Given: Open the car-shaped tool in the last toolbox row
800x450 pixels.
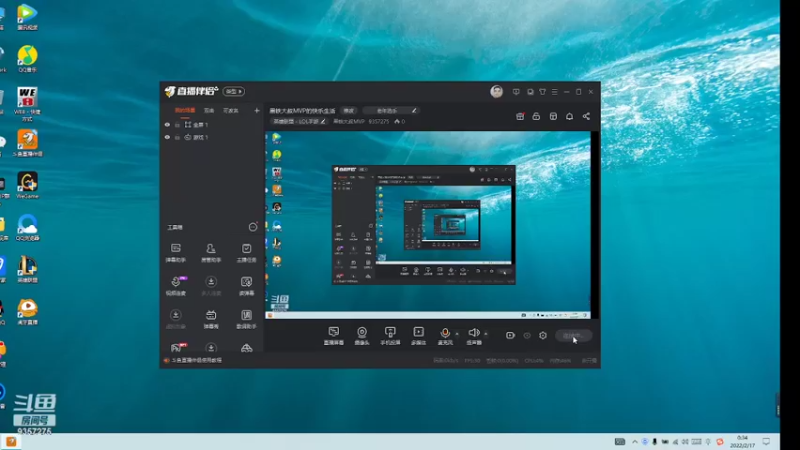Looking at the screenshot, I should (x=246, y=348).
